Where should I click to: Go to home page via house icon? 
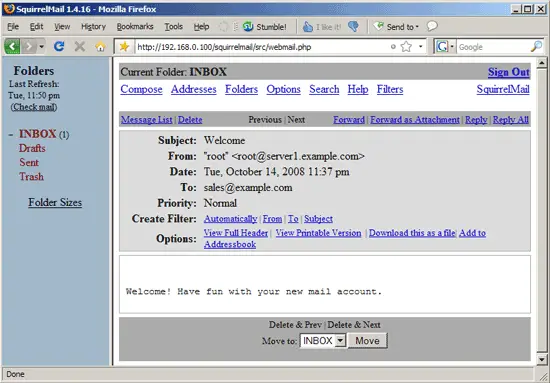[100, 47]
